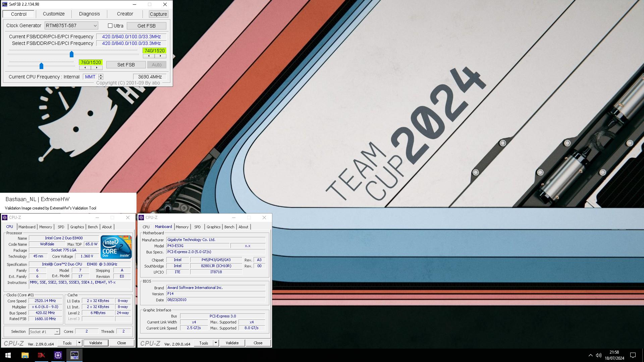Screen dimensions: 644x362
Task: Enable the Ultra checkbox
Action: coord(110,26)
